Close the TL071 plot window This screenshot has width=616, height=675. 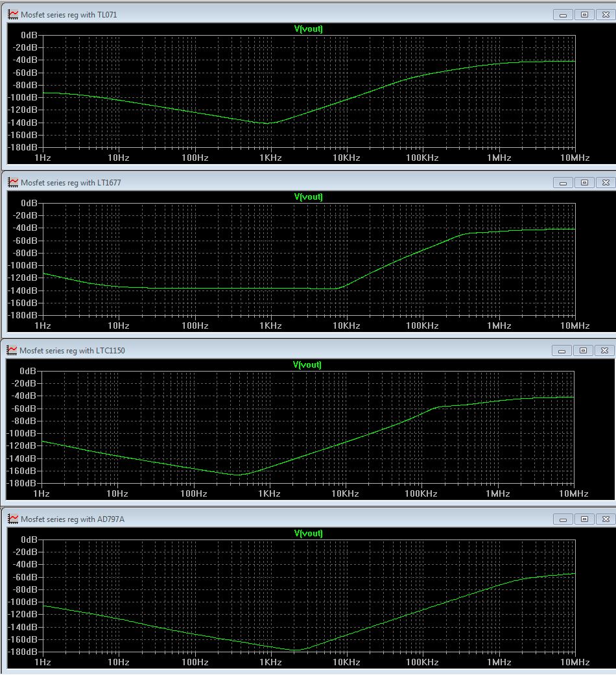pyautogui.click(x=606, y=15)
